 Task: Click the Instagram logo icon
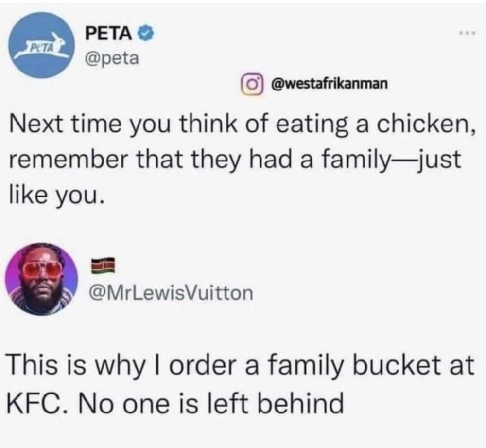pyautogui.click(x=252, y=84)
